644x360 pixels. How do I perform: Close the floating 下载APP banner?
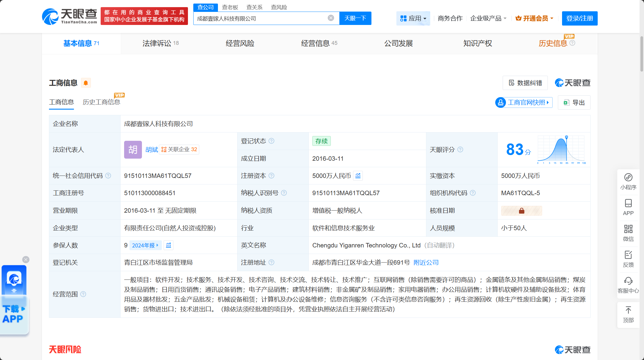click(x=26, y=260)
